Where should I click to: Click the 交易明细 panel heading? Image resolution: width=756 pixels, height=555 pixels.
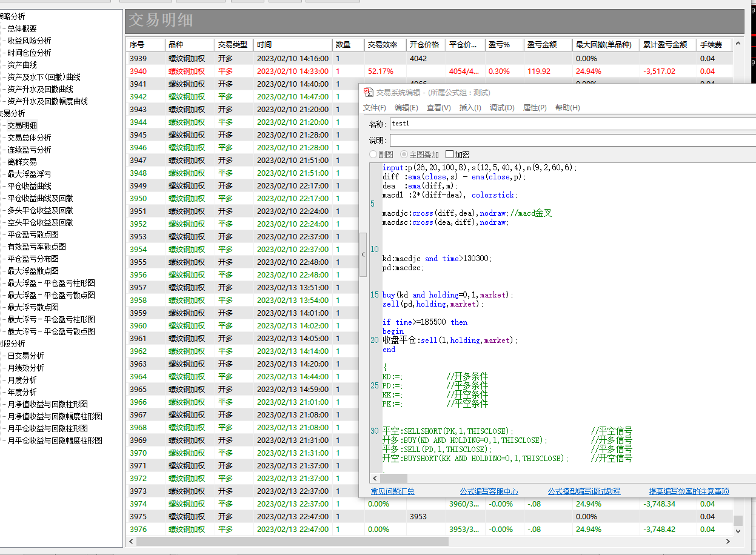coord(161,21)
